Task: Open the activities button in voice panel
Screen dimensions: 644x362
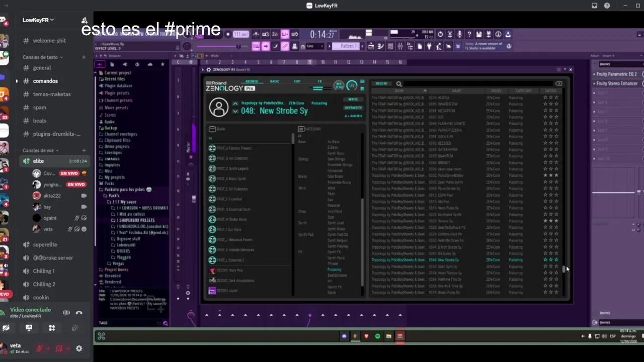Action: click(52, 328)
